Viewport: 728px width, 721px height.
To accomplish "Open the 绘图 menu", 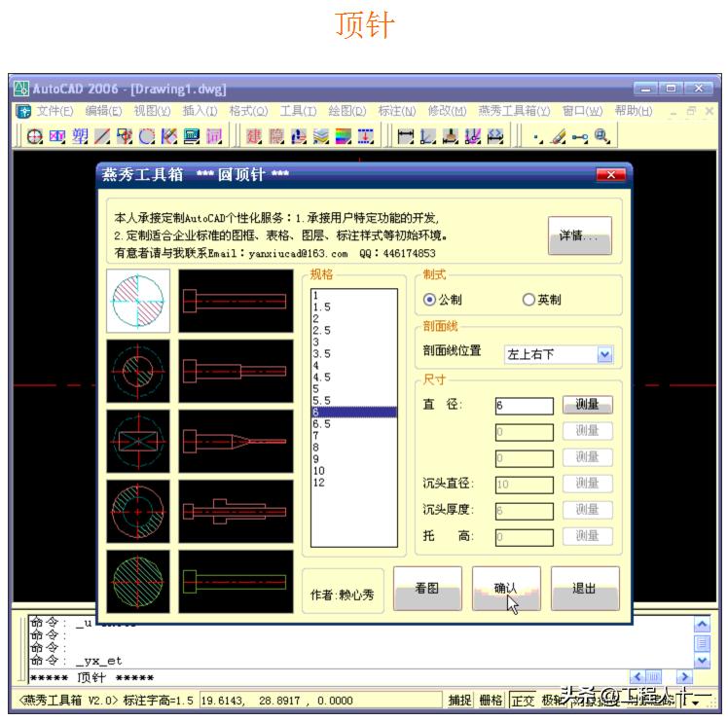I will point(346,111).
